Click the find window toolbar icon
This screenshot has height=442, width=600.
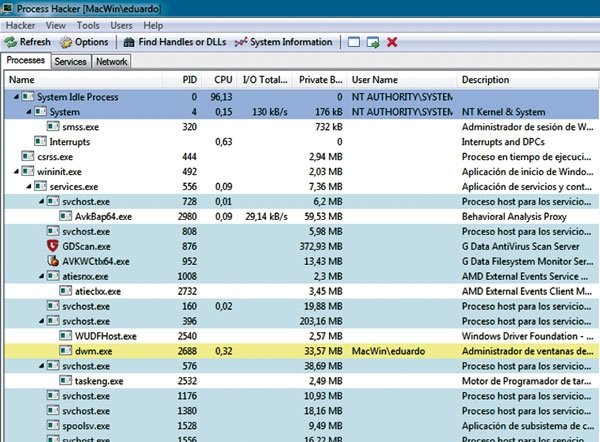[x=354, y=42]
